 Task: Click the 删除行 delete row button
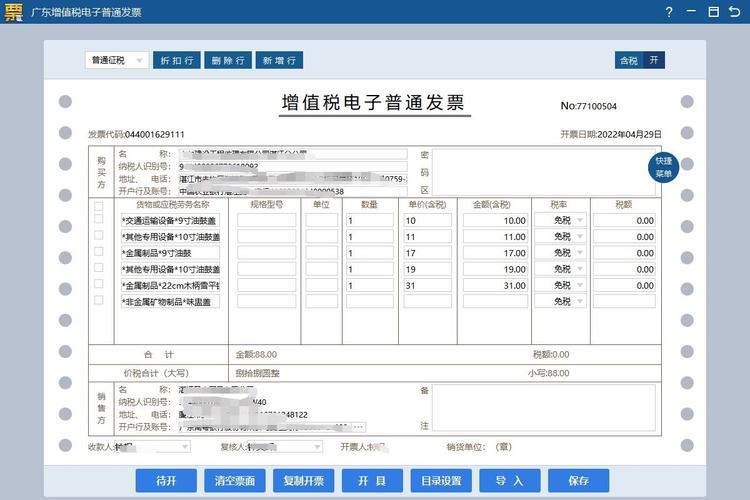click(227, 60)
